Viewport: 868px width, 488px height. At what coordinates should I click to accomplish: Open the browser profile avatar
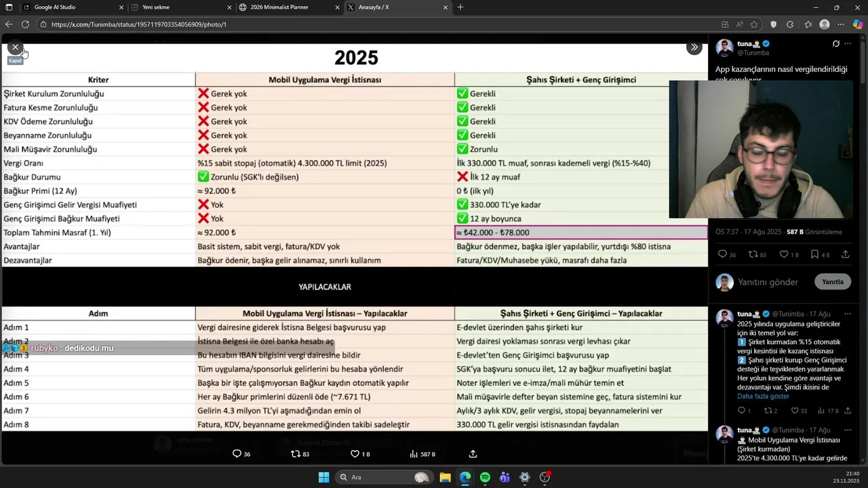[825, 24]
